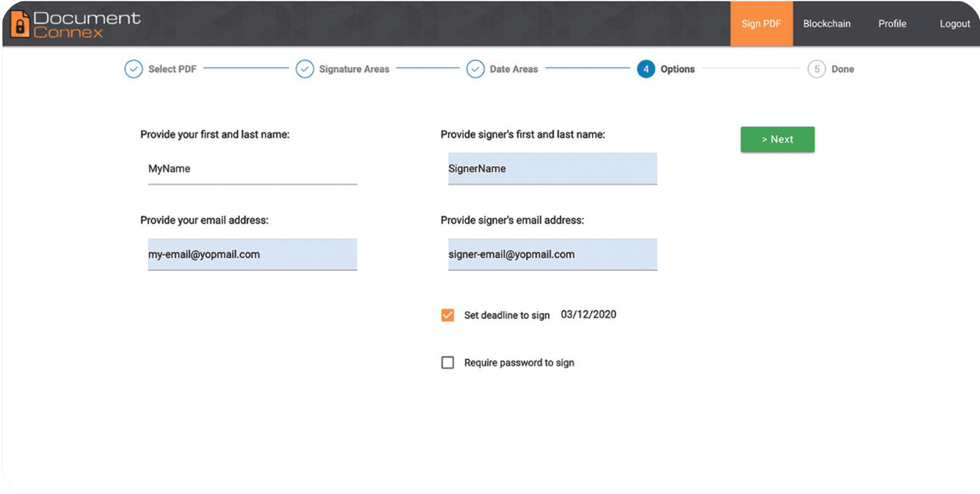Click the step 5 Done circle
The height and width of the screenshot is (494, 980).
coord(817,69)
